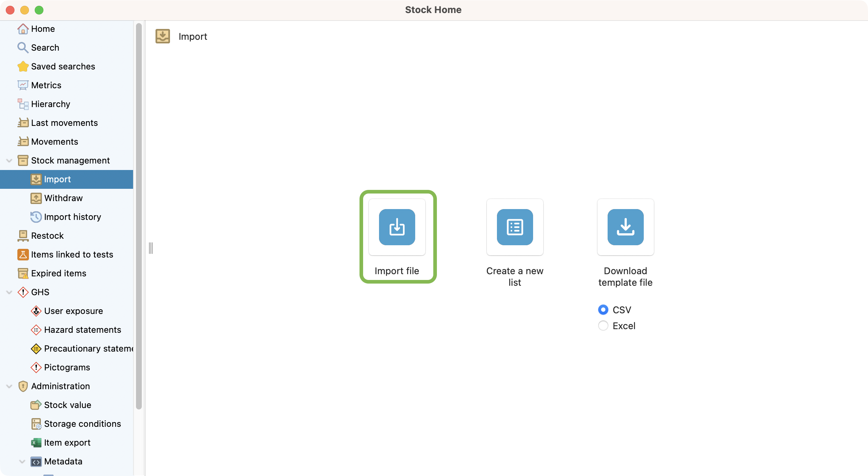Click the Import file icon button

coord(397,227)
